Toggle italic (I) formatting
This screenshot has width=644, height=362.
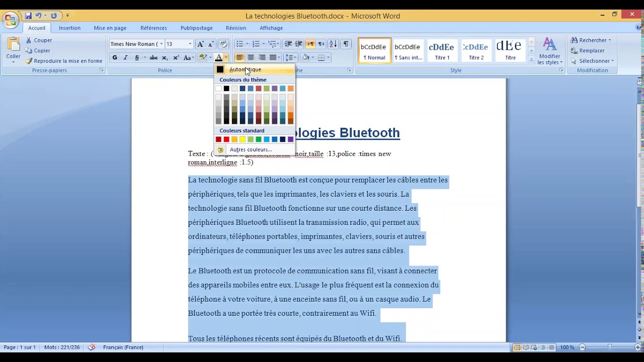coord(125,58)
